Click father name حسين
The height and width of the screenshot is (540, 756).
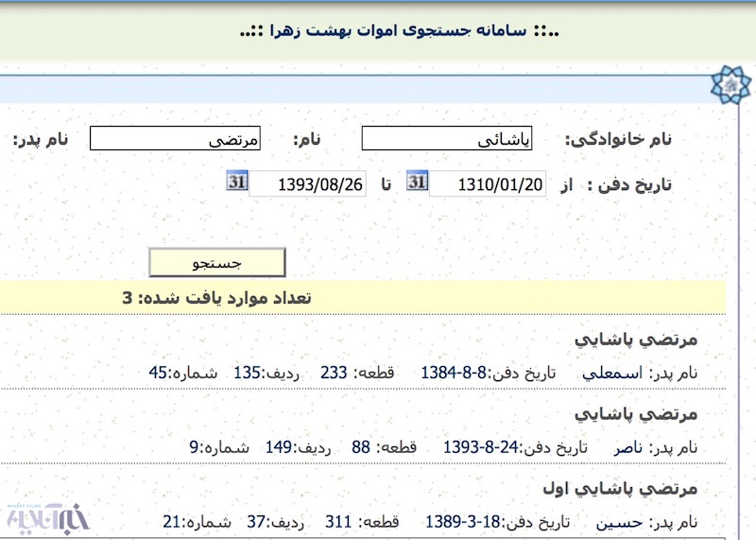(x=619, y=523)
